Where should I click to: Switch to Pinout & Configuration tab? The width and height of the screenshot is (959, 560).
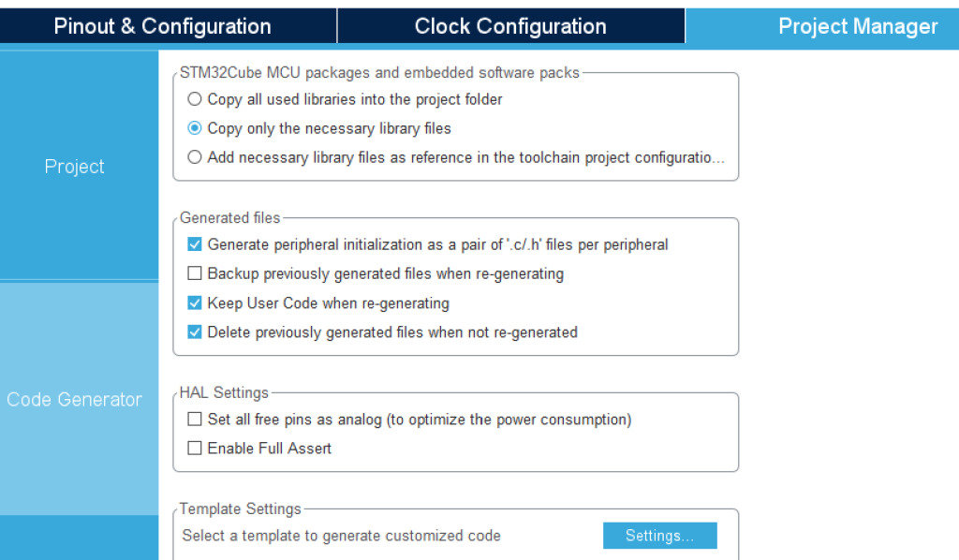163,26
